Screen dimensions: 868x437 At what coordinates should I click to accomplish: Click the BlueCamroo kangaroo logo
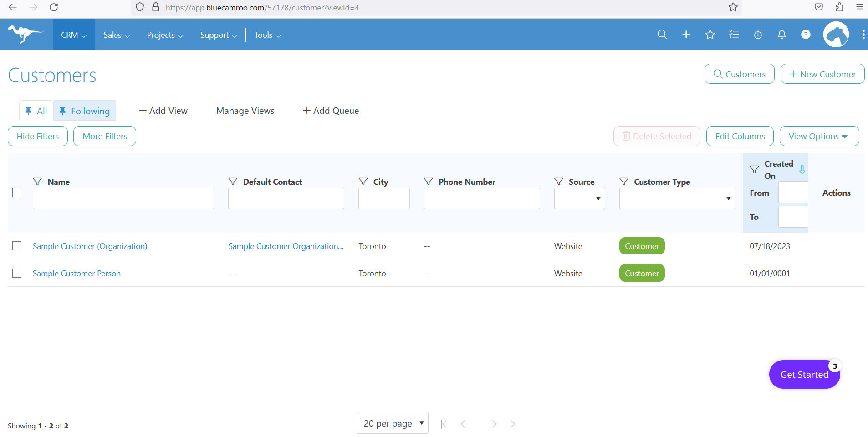click(26, 34)
